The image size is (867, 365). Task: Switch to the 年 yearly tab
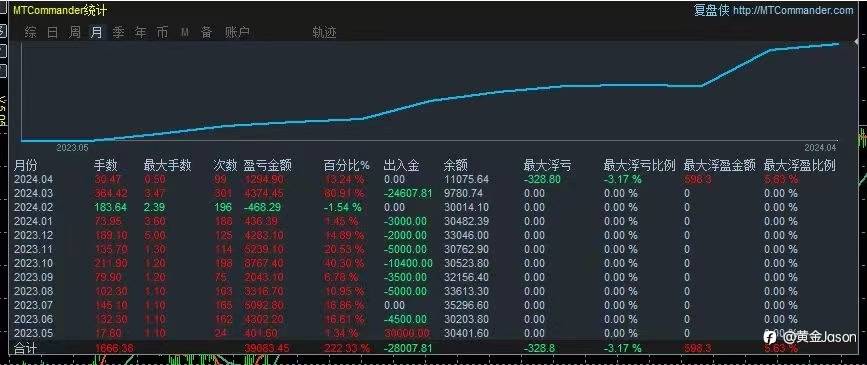click(140, 33)
